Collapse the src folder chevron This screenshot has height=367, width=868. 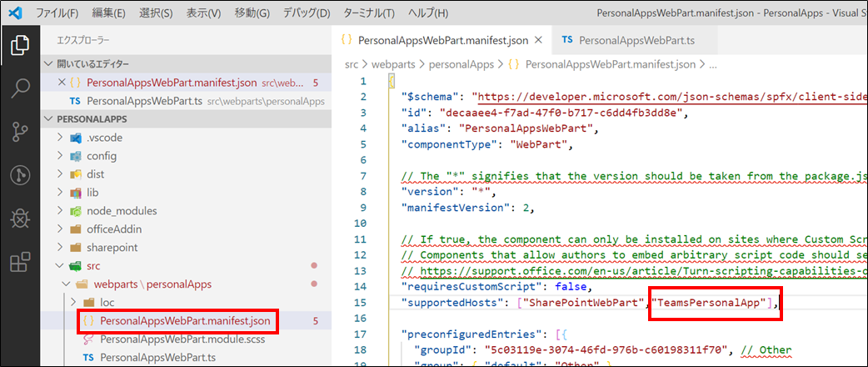(61, 265)
